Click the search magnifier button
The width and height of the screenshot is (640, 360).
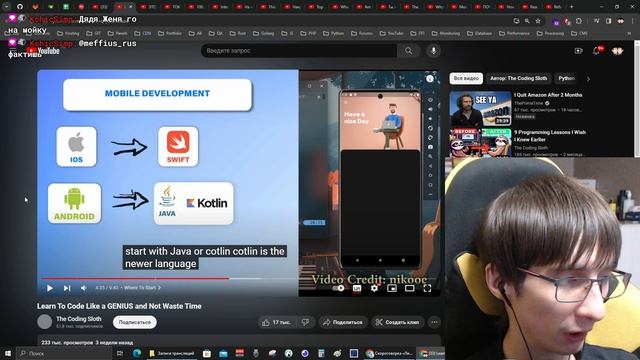(x=408, y=51)
